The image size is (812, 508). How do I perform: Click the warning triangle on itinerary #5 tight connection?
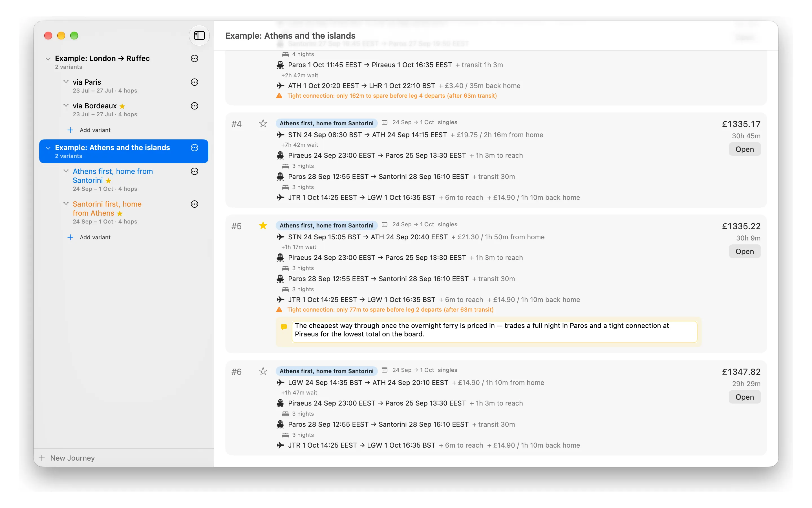279,309
